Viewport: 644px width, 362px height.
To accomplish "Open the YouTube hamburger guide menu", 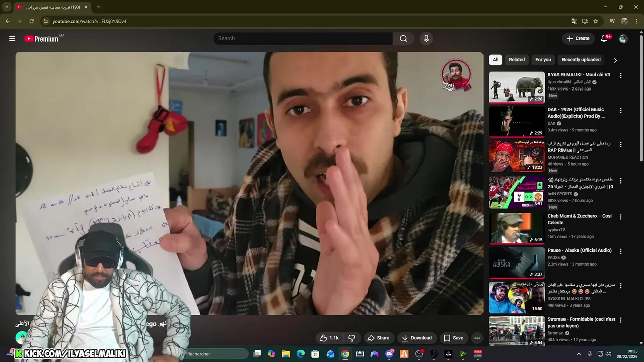I will pos(12,39).
